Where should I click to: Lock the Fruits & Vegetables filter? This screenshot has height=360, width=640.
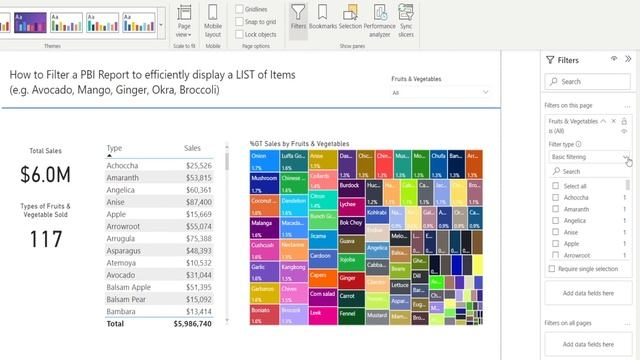(624, 121)
